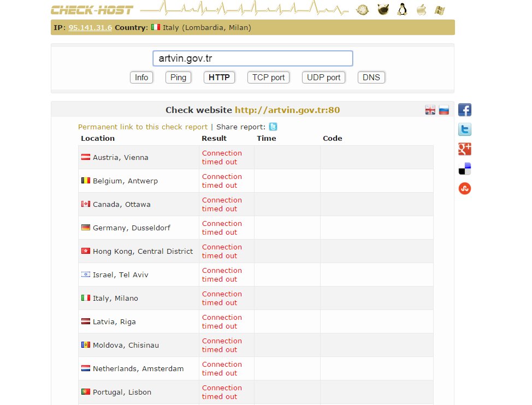
Task: Click the FreeBSD daemon icon
Action: pyautogui.click(x=383, y=9)
